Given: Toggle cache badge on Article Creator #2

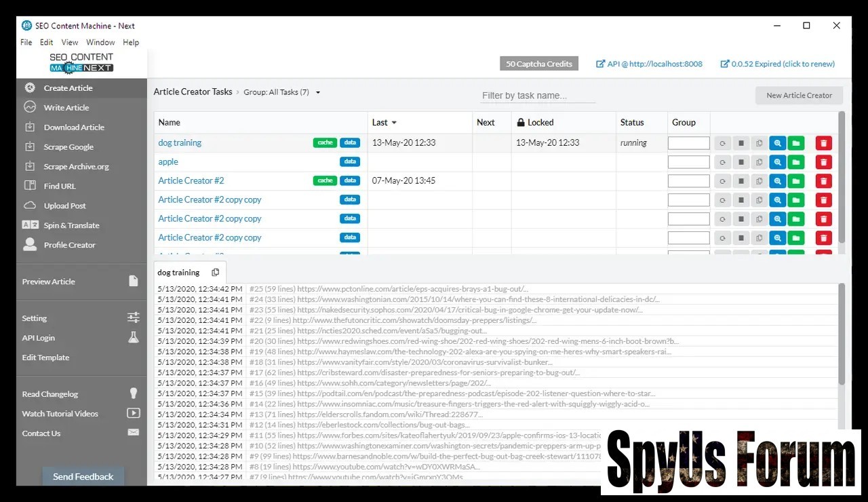Looking at the screenshot, I should [325, 181].
